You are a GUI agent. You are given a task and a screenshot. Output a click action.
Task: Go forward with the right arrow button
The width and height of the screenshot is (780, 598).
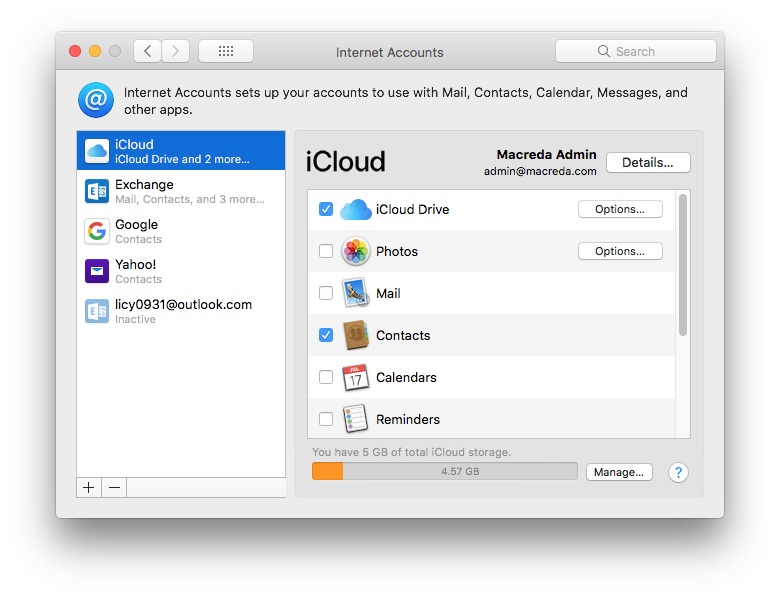click(x=175, y=51)
